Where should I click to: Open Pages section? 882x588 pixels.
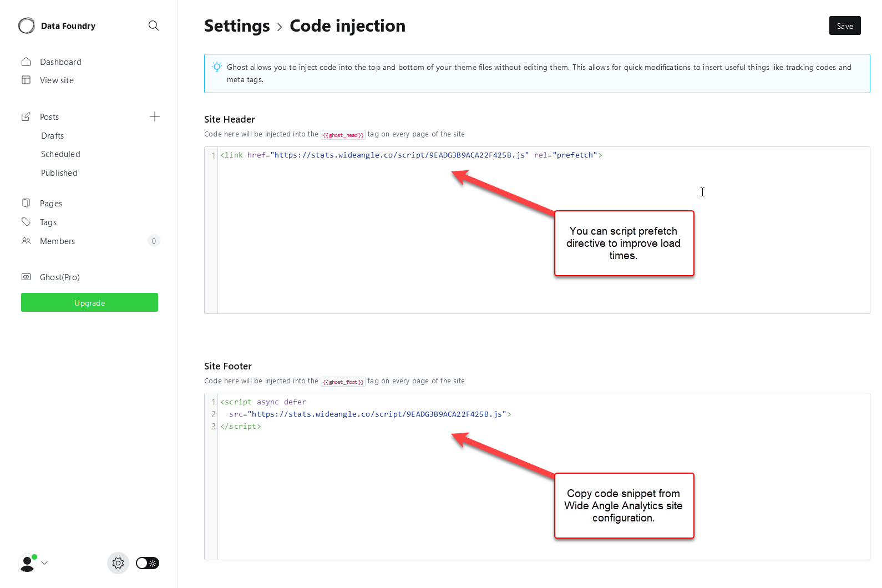(51, 204)
